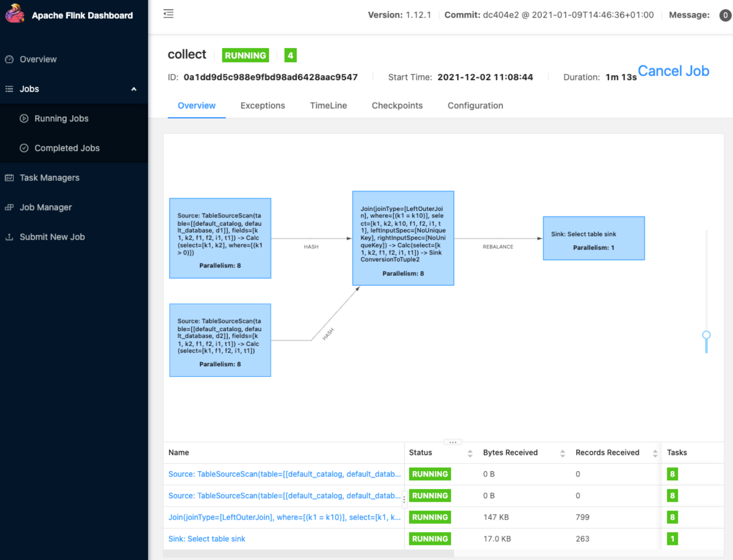This screenshot has width=733, height=560.
Task: Open Overview in the sidebar
Action: 38,59
